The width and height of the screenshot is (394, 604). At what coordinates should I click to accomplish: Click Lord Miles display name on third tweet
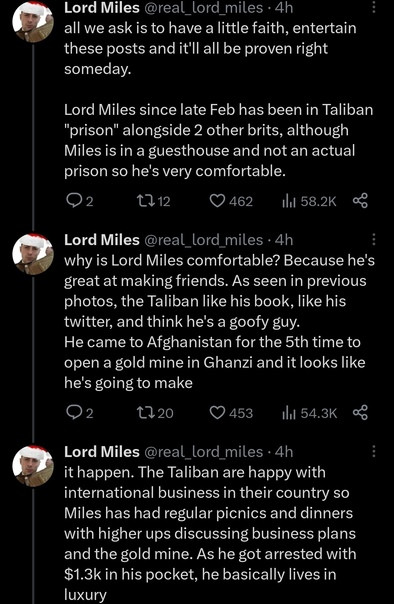click(x=102, y=451)
